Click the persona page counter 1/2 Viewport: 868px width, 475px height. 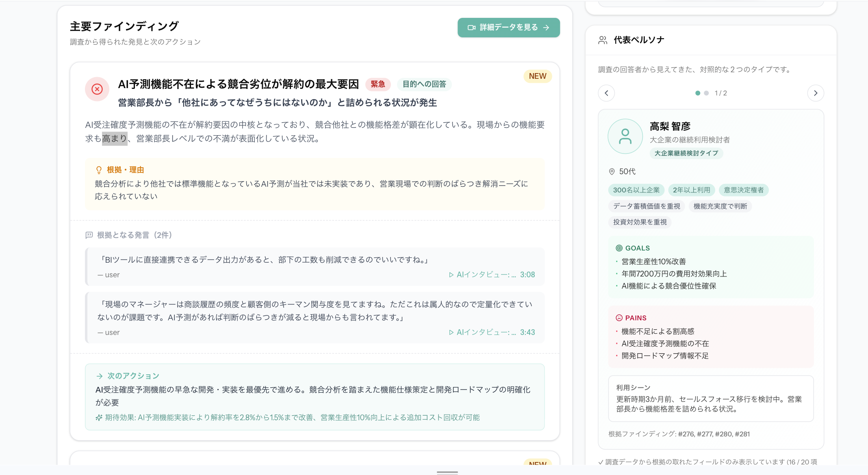click(x=721, y=93)
